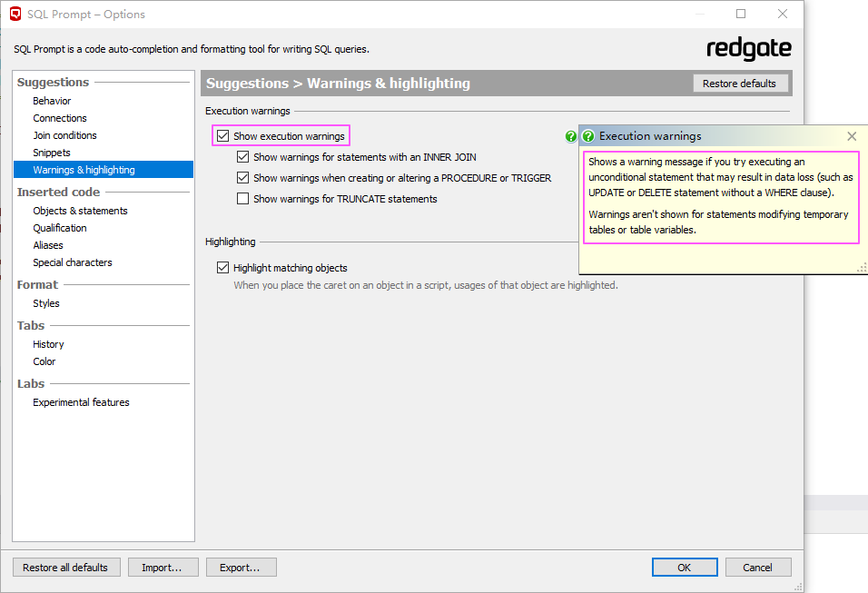
Task: Toggle warnings for PROCEDURE or TRIGGER changes
Action: (243, 178)
